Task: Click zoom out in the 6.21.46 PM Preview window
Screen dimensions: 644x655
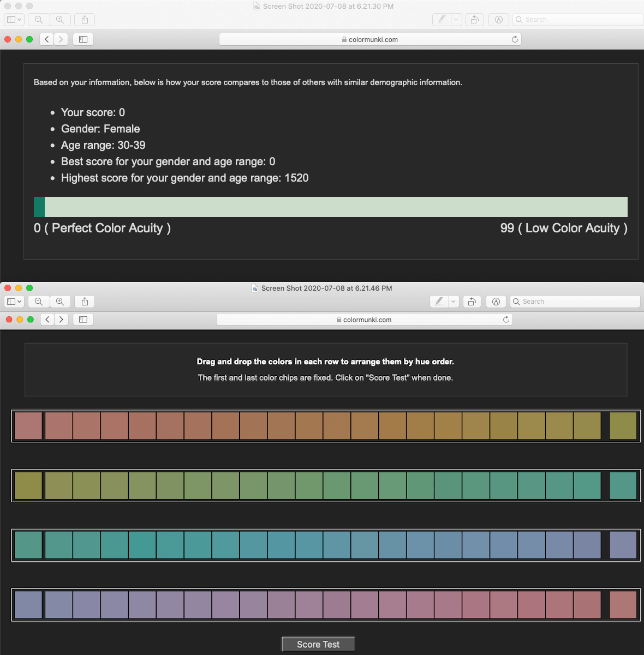Action: pyautogui.click(x=39, y=302)
